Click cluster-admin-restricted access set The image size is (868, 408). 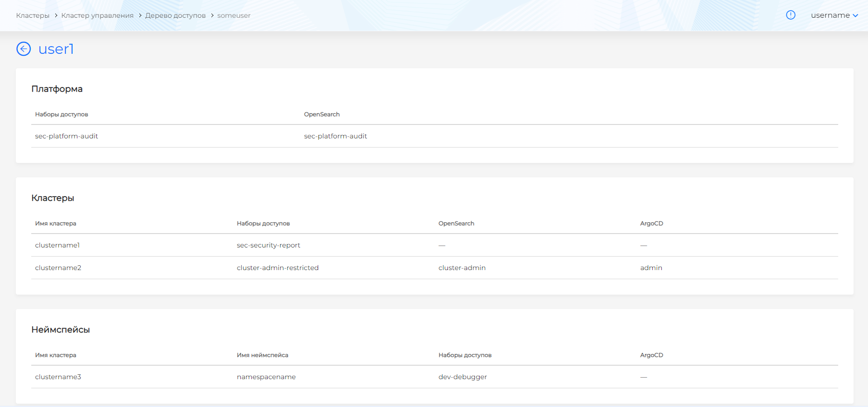coord(277,268)
